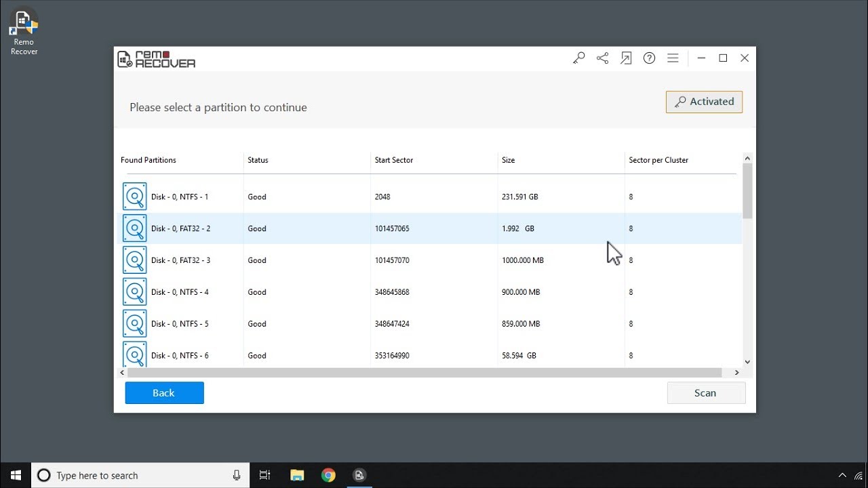Click start sector value 353164990
Viewport: 868px width, 488px height.
pos(392,355)
